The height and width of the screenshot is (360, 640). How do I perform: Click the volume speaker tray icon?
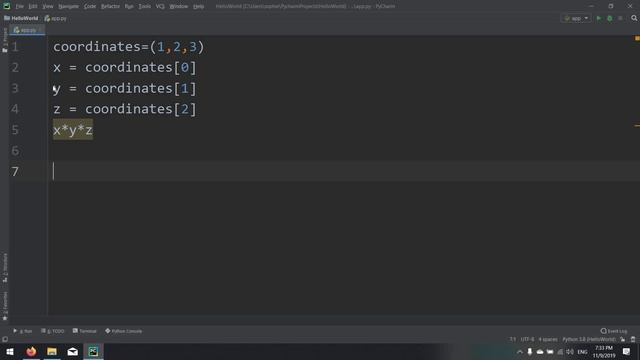pyautogui.click(x=570, y=352)
